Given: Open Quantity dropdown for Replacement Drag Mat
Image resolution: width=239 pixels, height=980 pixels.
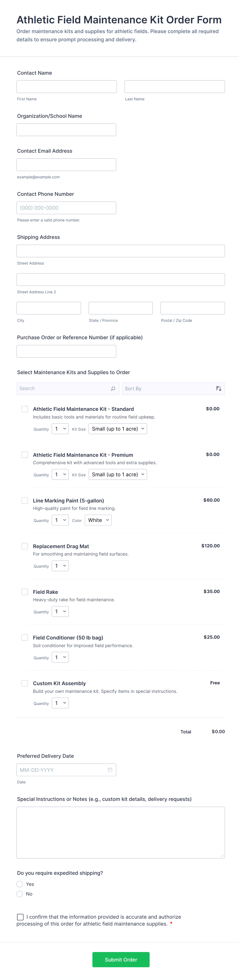Looking at the screenshot, I should 60,566.
